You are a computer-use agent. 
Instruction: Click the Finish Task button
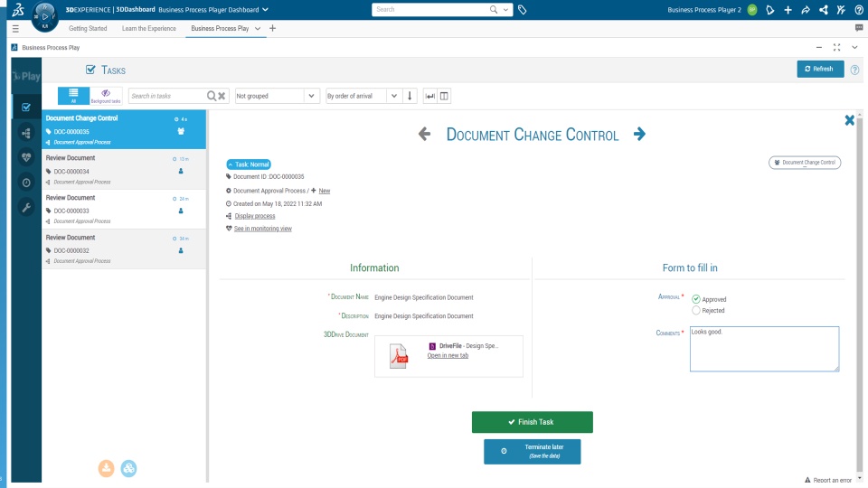tap(532, 422)
